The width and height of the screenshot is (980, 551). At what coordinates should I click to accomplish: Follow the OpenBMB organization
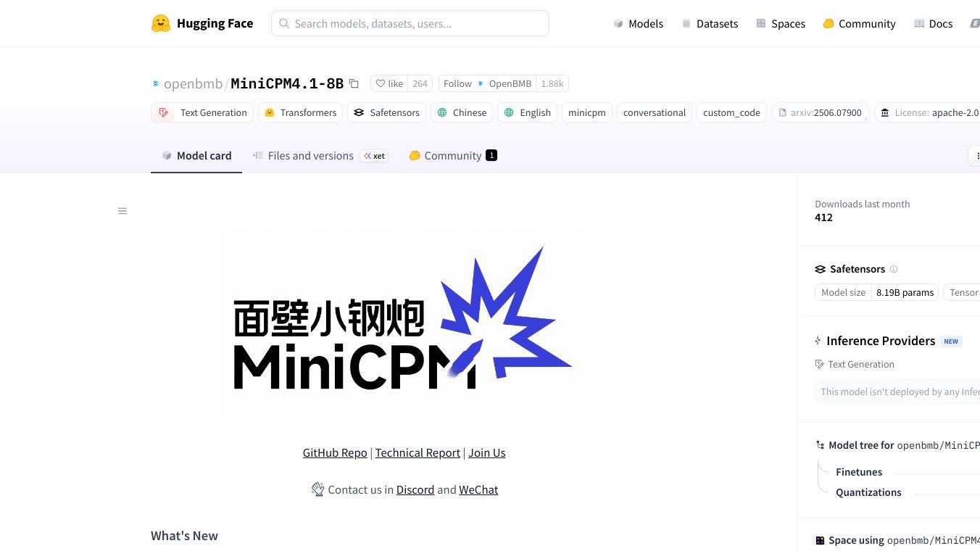[x=487, y=83]
